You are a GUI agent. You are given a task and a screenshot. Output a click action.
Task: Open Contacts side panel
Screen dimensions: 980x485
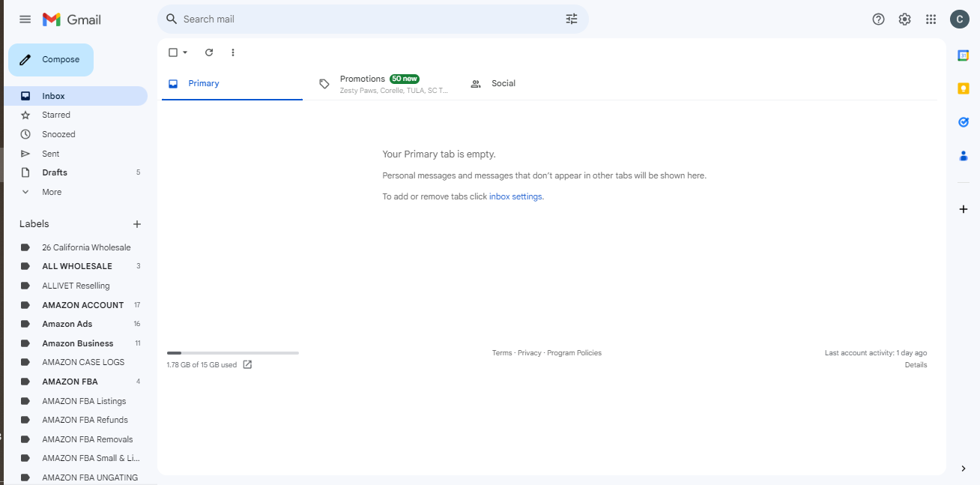(964, 156)
